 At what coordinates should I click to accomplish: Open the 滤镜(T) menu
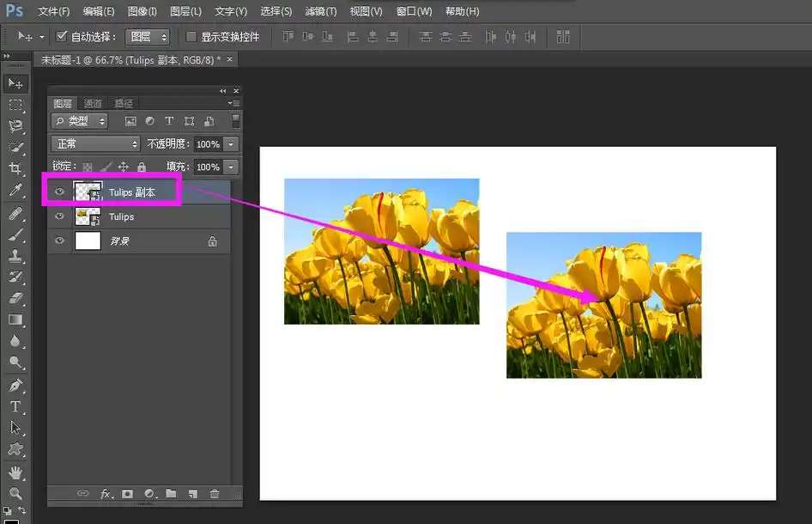[321, 11]
